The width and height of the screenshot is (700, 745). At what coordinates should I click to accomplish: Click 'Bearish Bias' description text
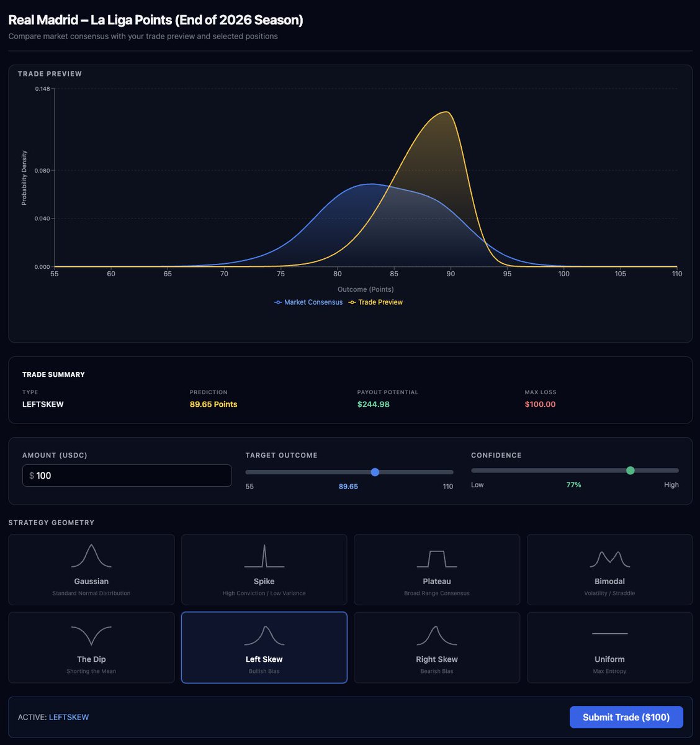click(x=437, y=671)
